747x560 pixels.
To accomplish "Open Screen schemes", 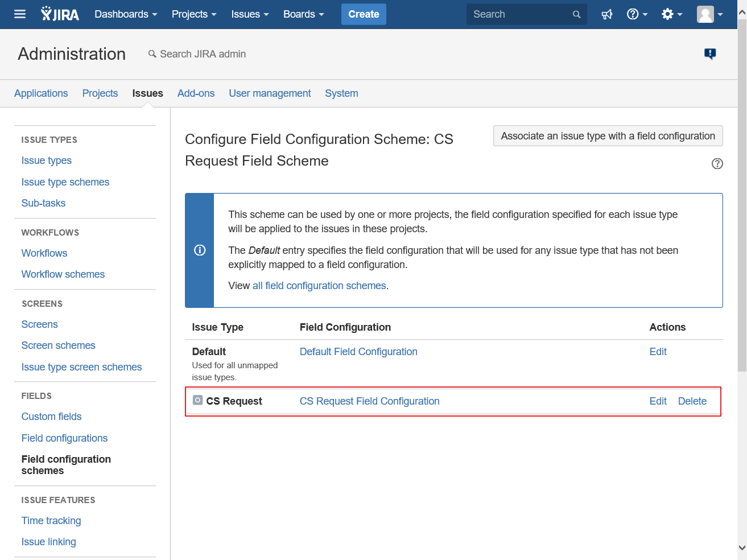I will [59, 345].
